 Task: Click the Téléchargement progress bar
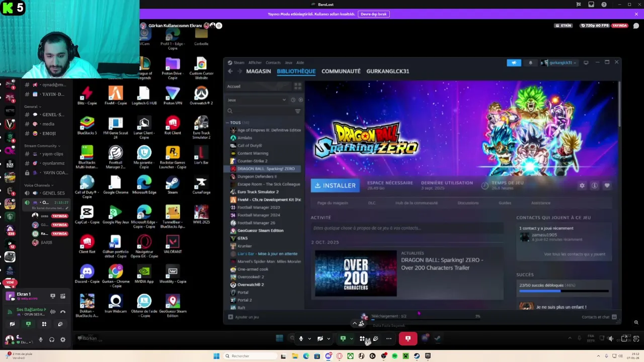(425, 319)
